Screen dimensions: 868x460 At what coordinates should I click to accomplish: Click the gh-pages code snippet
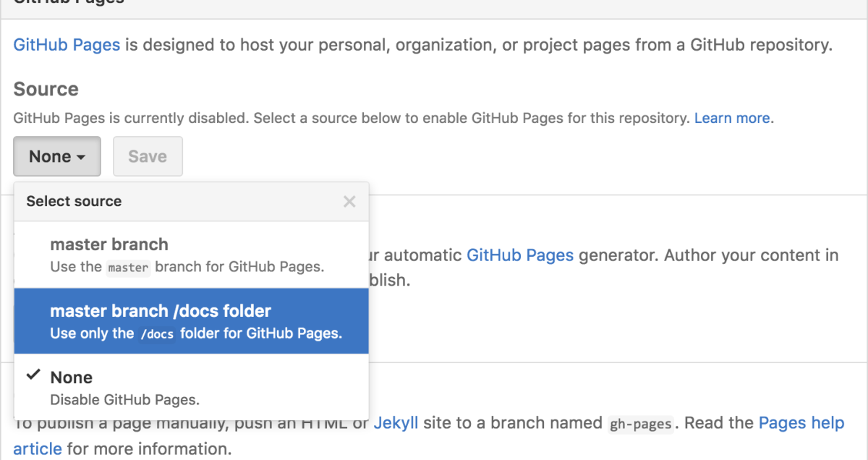(640, 423)
